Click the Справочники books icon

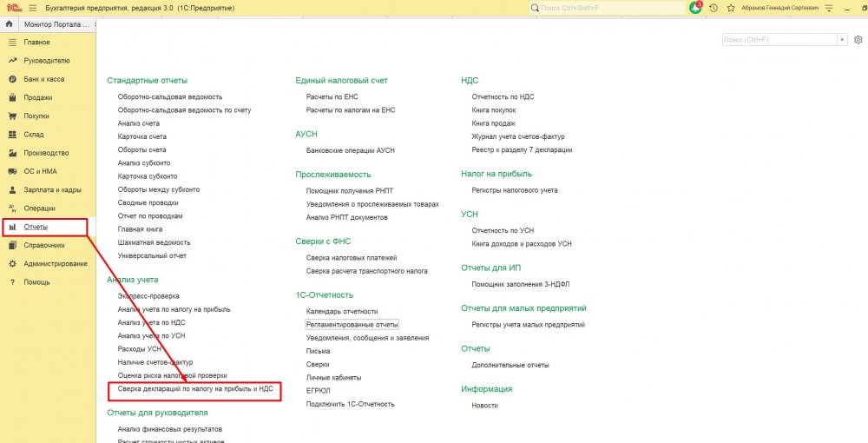pos(12,245)
